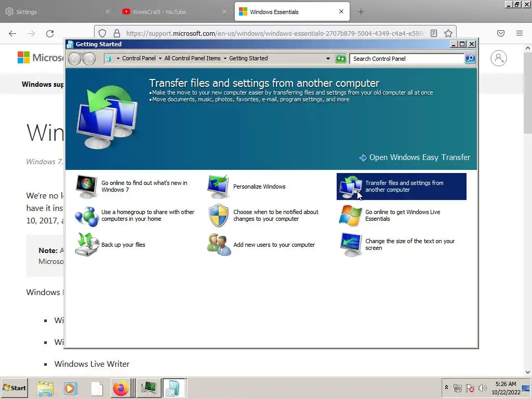Viewport: 532px width, 399px height.
Task: Open address bar history dropdown arrow
Action: click(x=328, y=59)
